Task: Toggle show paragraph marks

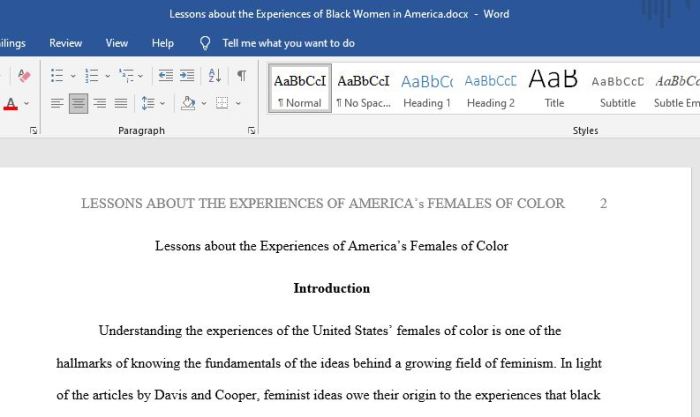Action: [x=241, y=76]
